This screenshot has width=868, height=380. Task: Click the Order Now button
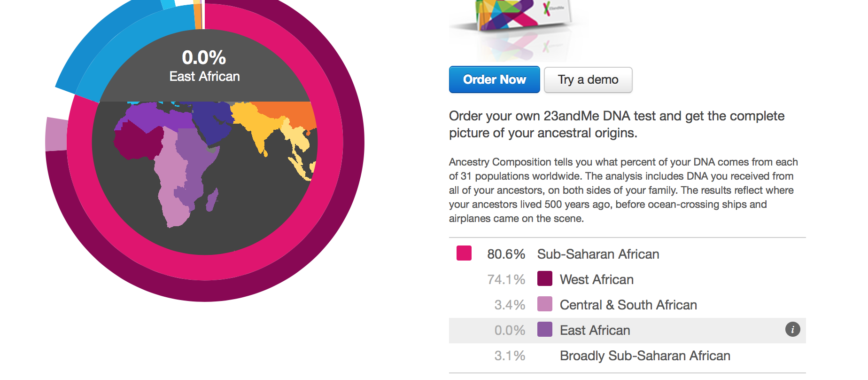click(x=494, y=80)
